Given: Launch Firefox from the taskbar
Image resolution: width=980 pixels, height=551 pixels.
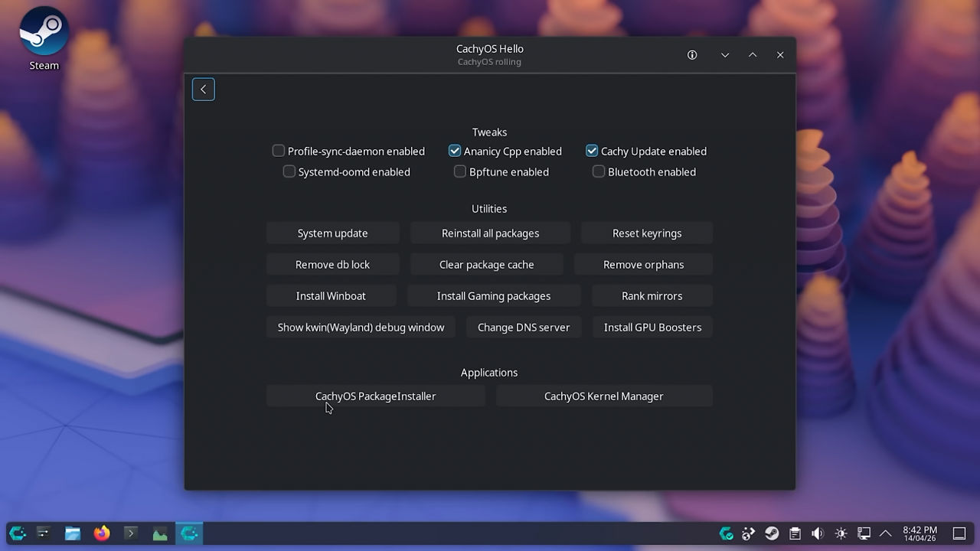Looking at the screenshot, I should (102, 533).
